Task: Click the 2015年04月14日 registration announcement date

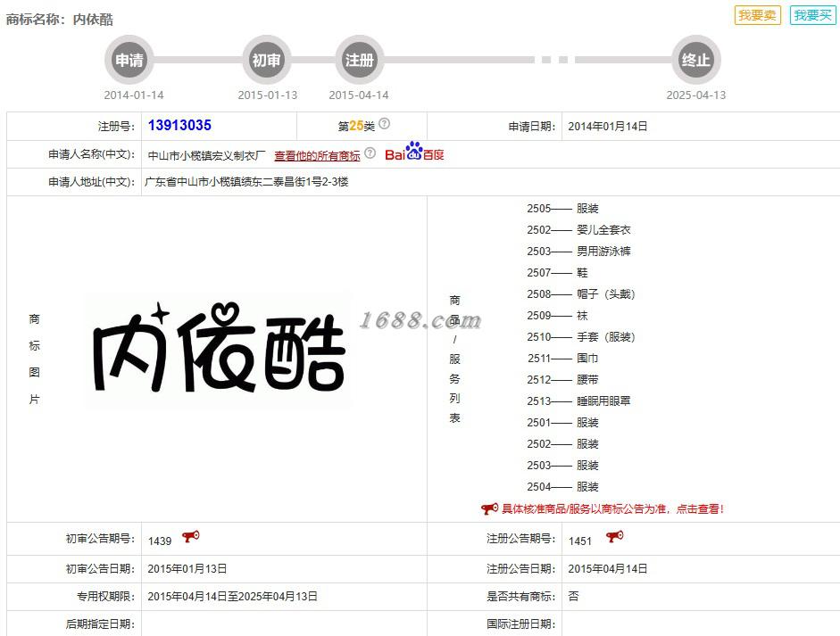Action: pos(608,568)
